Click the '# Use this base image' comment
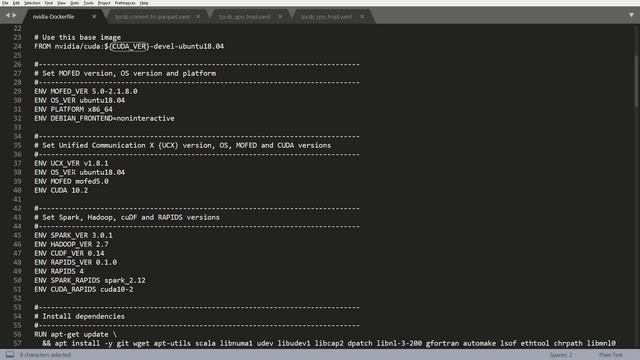 (78, 37)
